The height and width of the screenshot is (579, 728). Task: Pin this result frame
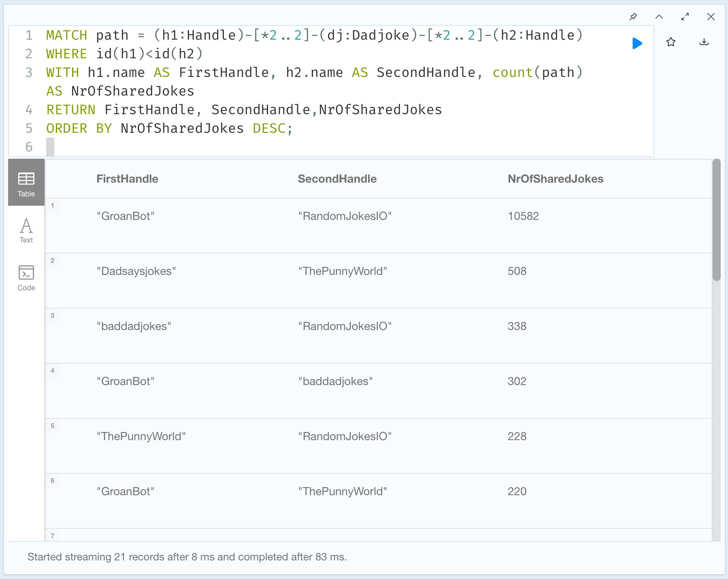pos(633,17)
